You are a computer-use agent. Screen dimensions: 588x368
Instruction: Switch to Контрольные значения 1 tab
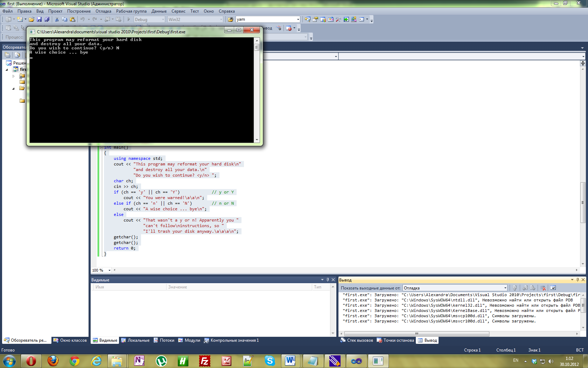[x=231, y=340]
